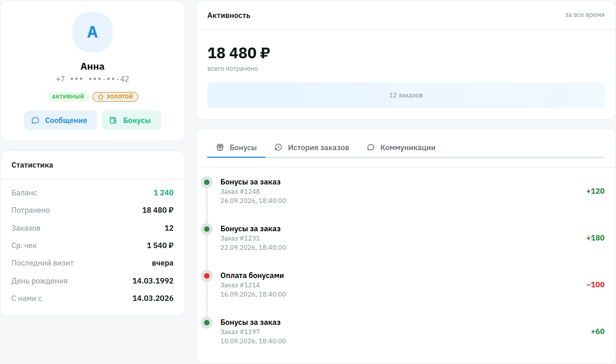Click the clock icon in История заказов tab
Image resolution: width=616 pixels, height=364 pixels.
pyautogui.click(x=278, y=147)
